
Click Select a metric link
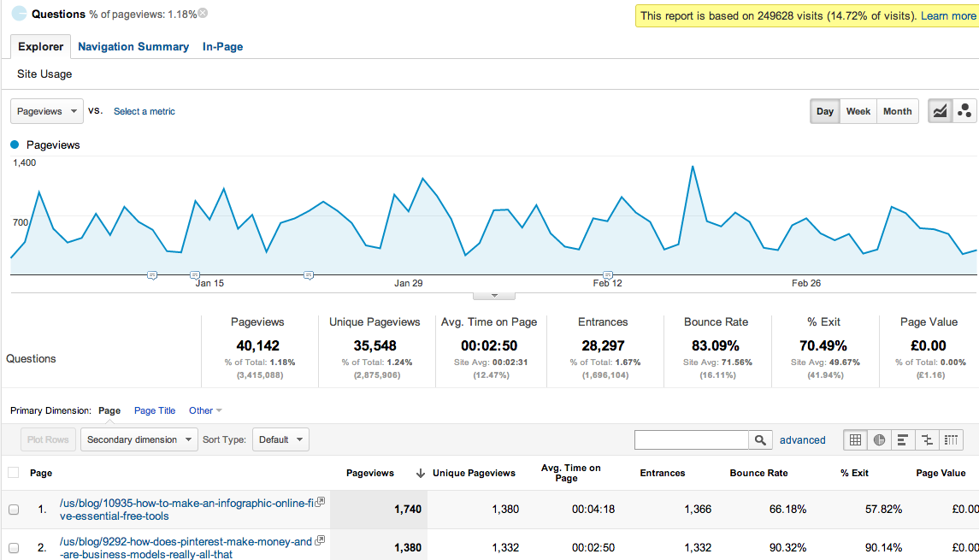pos(144,111)
